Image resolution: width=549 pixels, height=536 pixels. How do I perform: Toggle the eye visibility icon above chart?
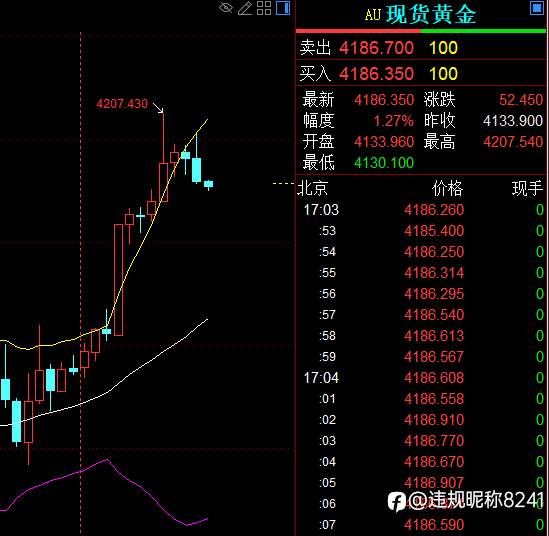point(226,8)
